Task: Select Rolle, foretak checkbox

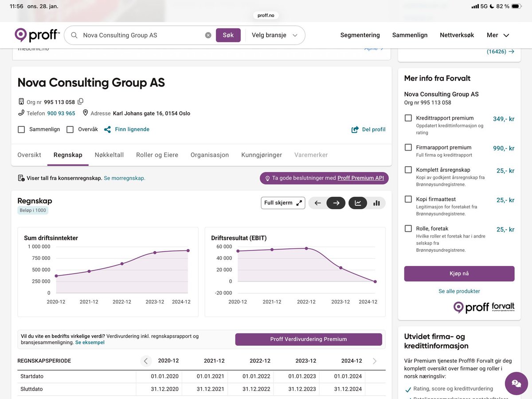Action: point(408,229)
